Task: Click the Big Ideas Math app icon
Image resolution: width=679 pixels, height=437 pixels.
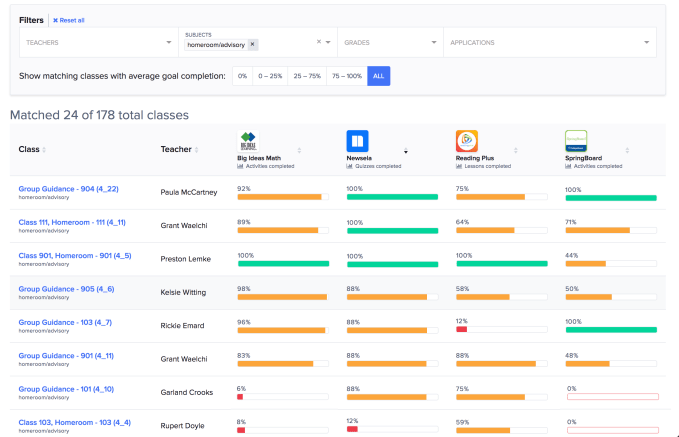Action: [248, 141]
